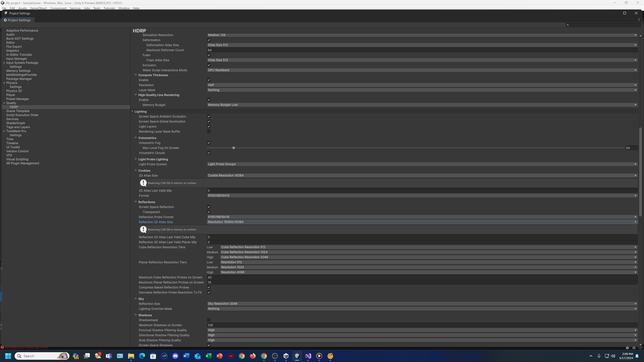Image resolution: width=644 pixels, height=362 pixels.
Task: Click the red error icon in status bar
Action: (x=3, y=347)
